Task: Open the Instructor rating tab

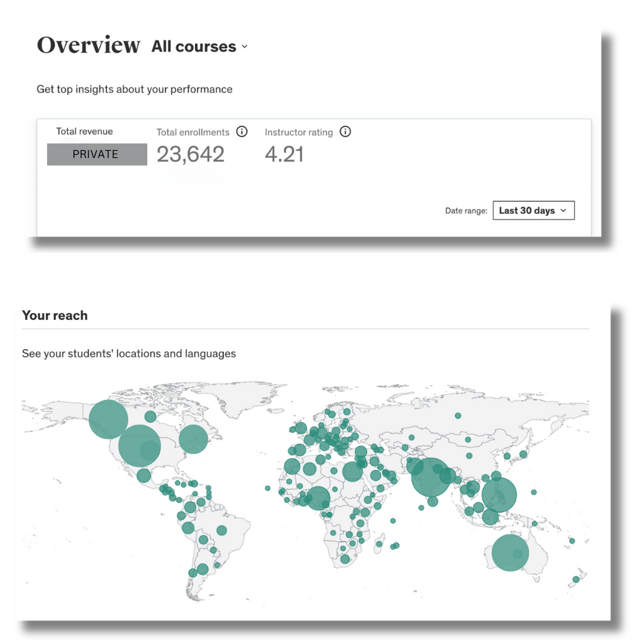Action: pyautogui.click(x=298, y=132)
